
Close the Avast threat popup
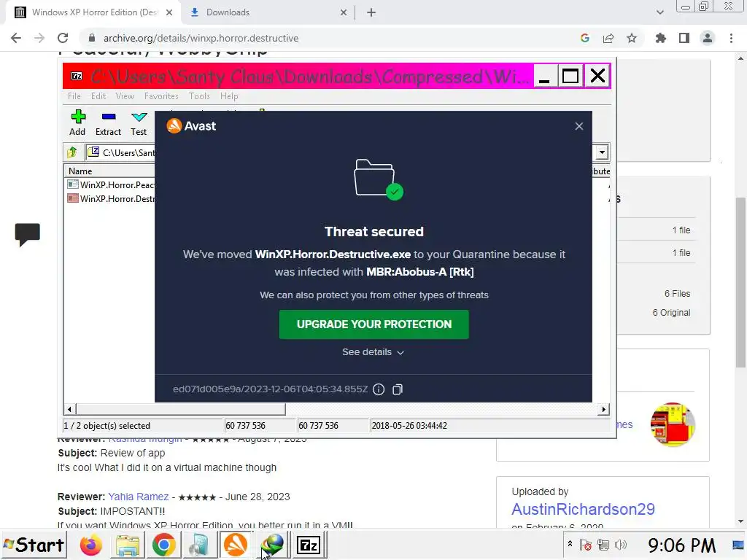[x=578, y=126]
